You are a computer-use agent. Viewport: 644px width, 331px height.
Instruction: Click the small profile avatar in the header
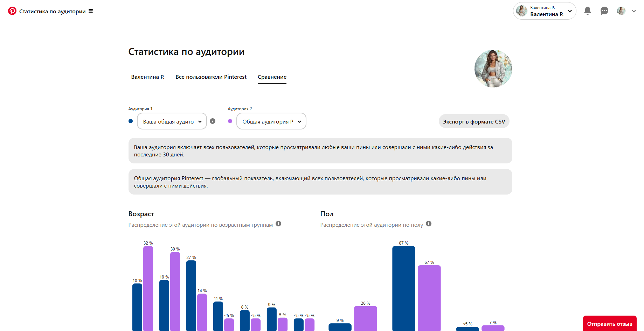(x=621, y=11)
